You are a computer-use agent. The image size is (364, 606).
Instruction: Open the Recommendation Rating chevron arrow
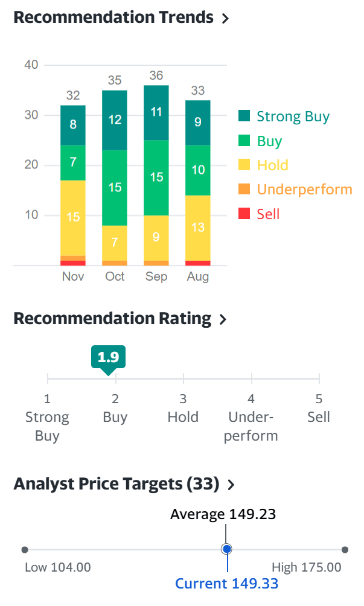[223, 320]
